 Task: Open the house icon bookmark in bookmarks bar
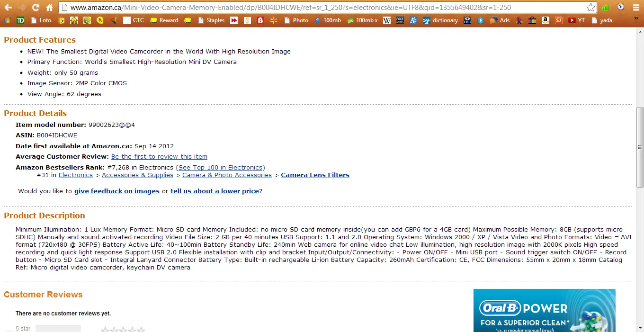(74, 20)
